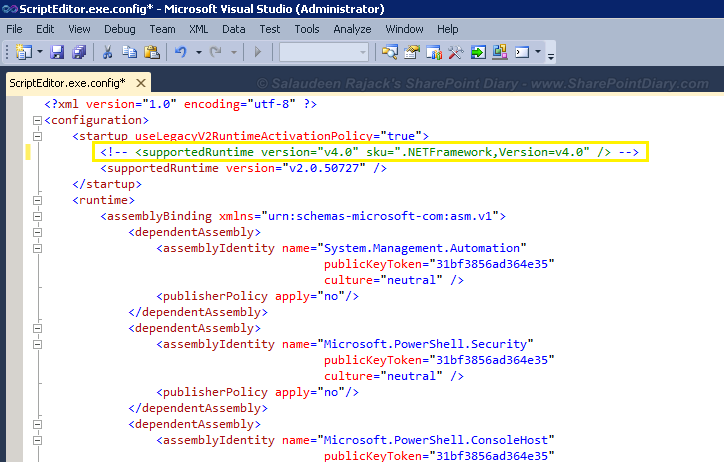This screenshot has width=724, height=462.
Task: Click useLegacyV2RuntimeActivationPolicy attribute text
Action: (253, 136)
